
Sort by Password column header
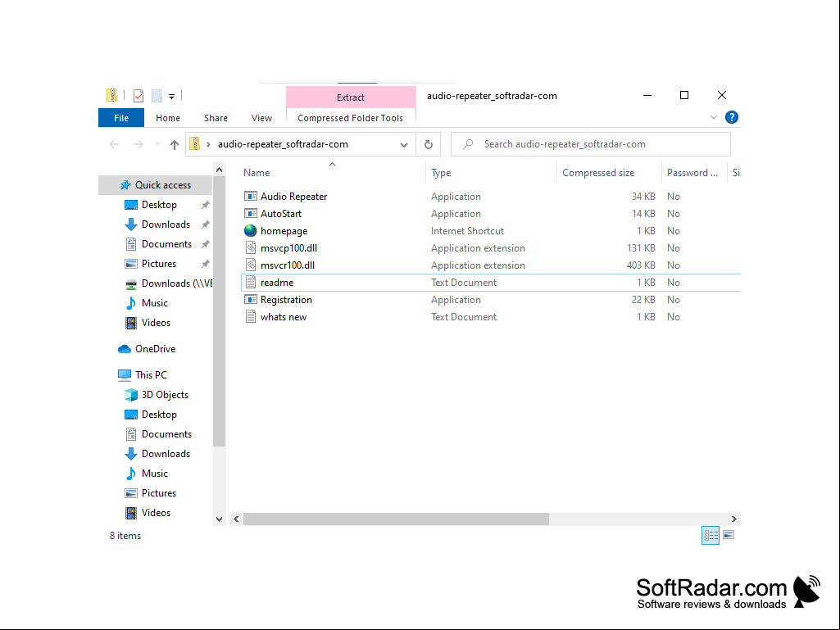coord(692,173)
